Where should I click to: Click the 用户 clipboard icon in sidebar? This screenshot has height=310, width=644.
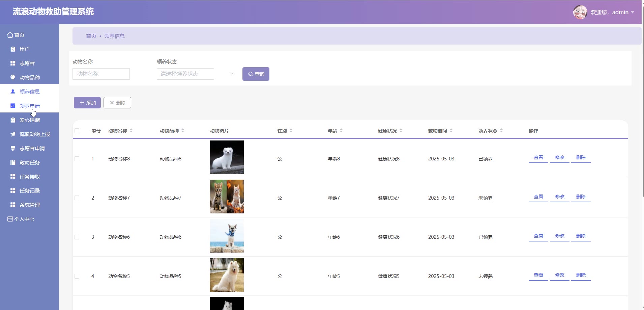(x=13, y=49)
